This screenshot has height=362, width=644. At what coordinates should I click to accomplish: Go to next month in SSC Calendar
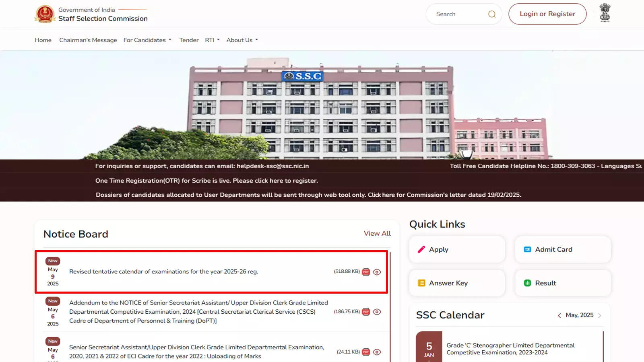(600, 315)
